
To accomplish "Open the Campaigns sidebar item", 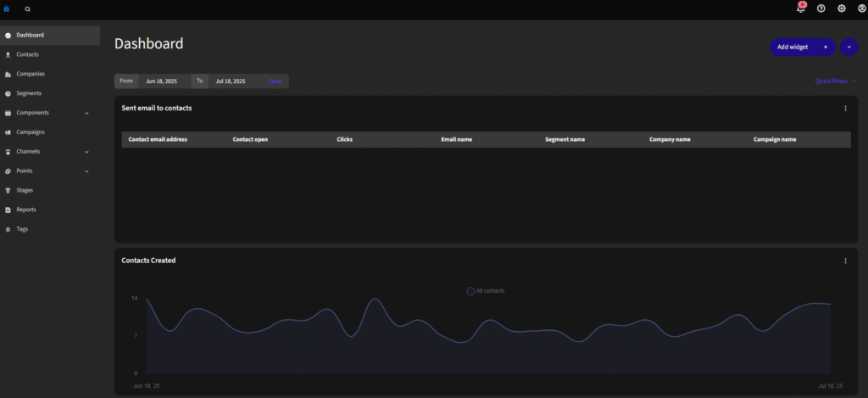I will [x=31, y=132].
